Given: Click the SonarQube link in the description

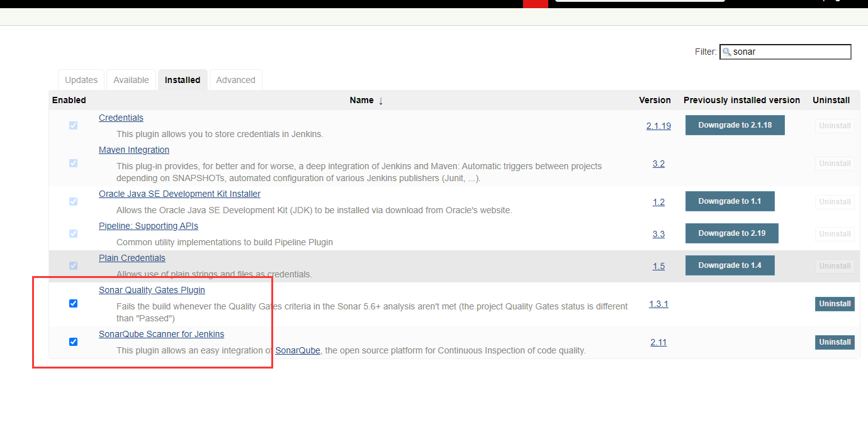Looking at the screenshot, I should [x=297, y=350].
